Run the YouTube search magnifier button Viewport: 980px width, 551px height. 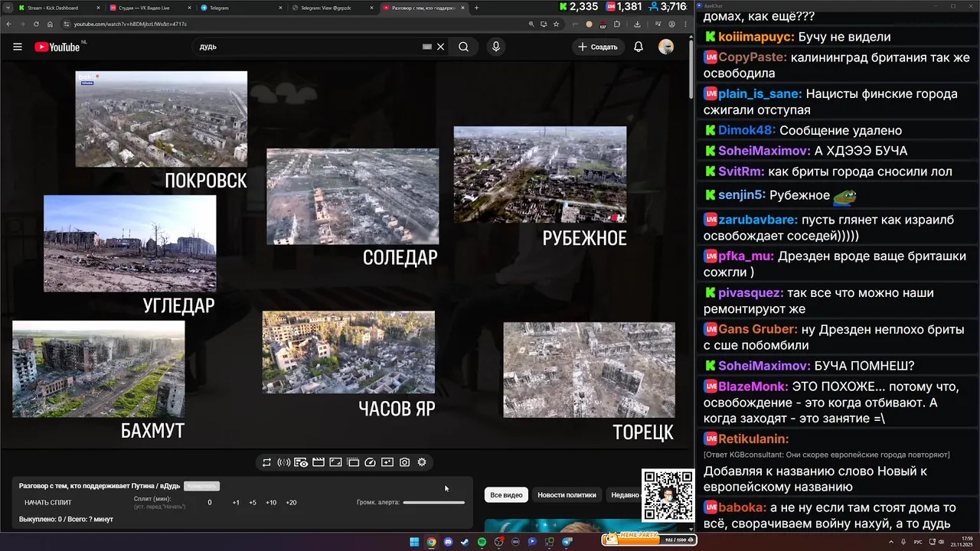point(463,47)
